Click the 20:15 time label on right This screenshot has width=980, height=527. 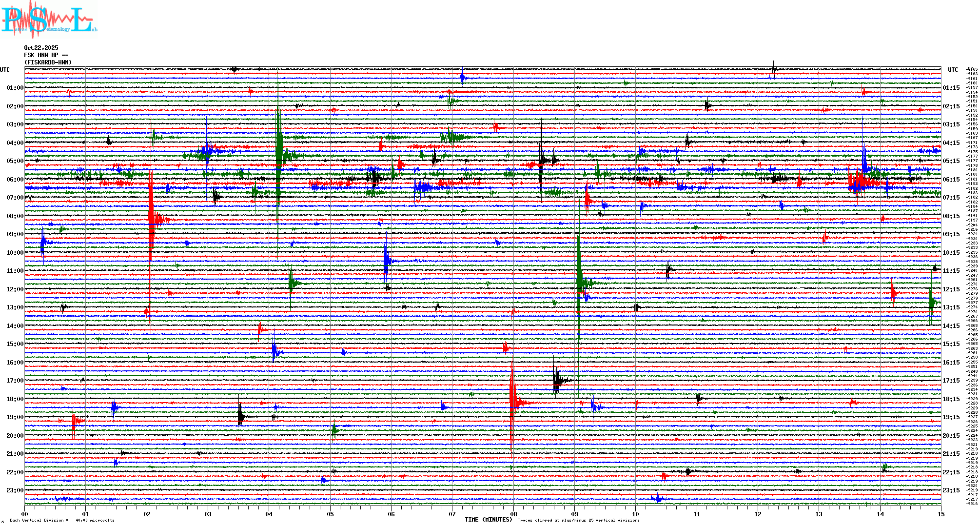click(951, 436)
